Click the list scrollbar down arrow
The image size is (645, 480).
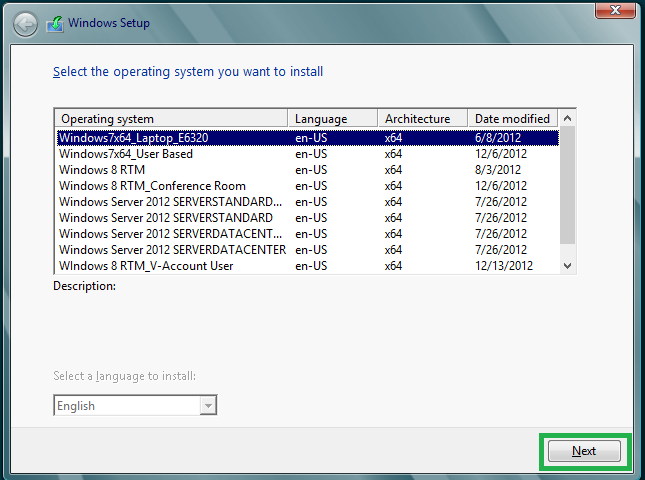[567, 266]
